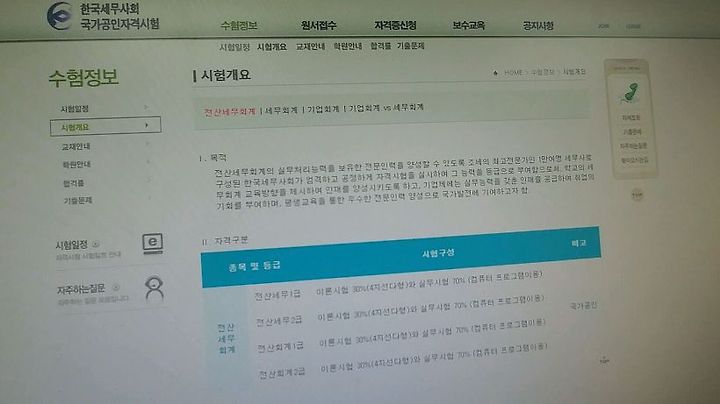Image resolution: width=720 pixels, height=404 pixels.
Task: Select 교재안내 in the top submenu bar
Action: 310,46
